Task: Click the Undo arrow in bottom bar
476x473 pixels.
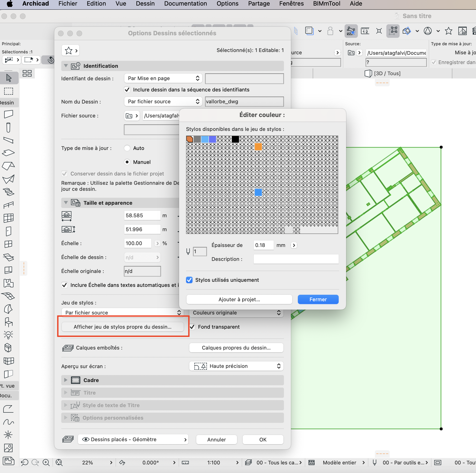Action: pyautogui.click(x=24, y=462)
